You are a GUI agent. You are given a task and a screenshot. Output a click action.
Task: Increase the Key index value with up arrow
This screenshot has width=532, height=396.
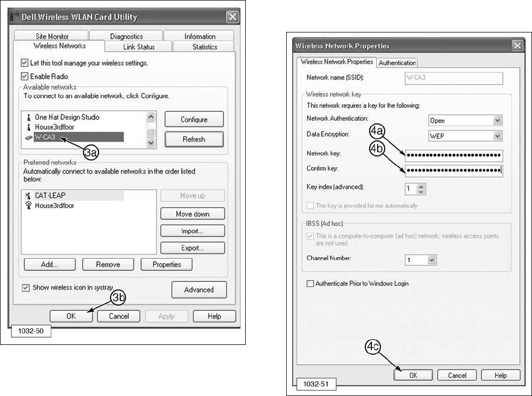click(421, 186)
